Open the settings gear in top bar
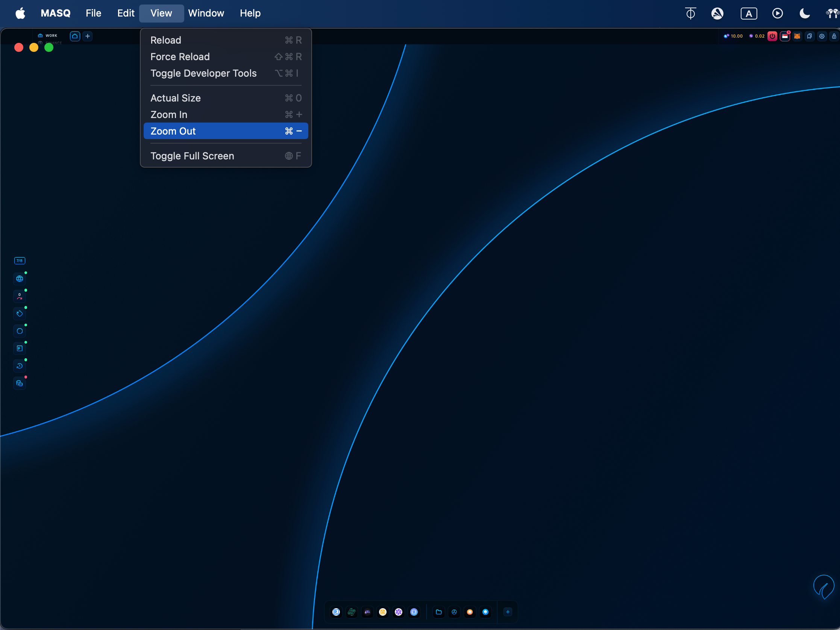Screen dimensions: 840x630 point(822,36)
